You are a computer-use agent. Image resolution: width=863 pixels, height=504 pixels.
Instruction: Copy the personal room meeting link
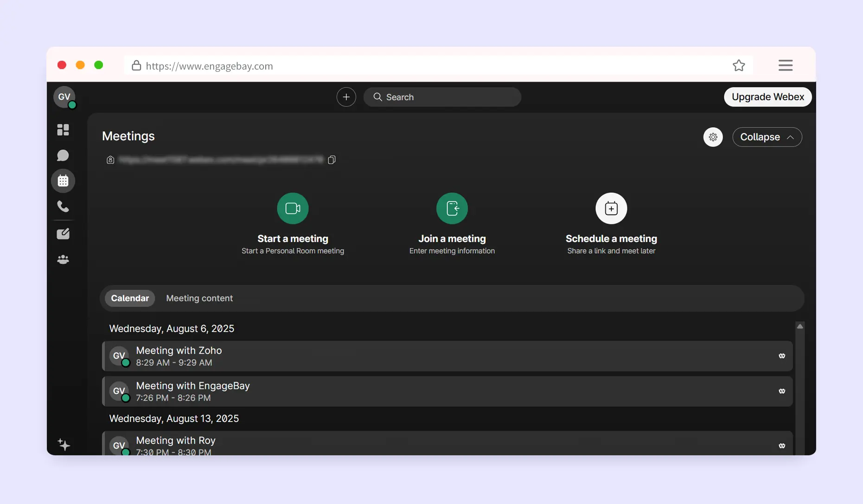pyautogui.click(x=332, y=160)
